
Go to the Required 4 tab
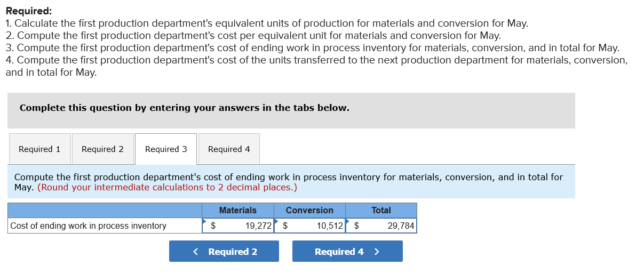tap(229, 149)
